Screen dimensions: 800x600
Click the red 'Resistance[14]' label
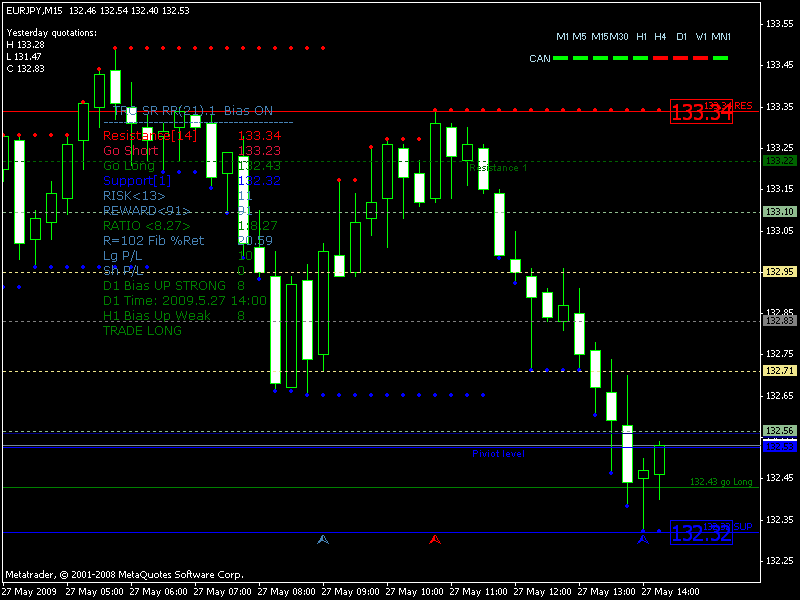point(149,136)
